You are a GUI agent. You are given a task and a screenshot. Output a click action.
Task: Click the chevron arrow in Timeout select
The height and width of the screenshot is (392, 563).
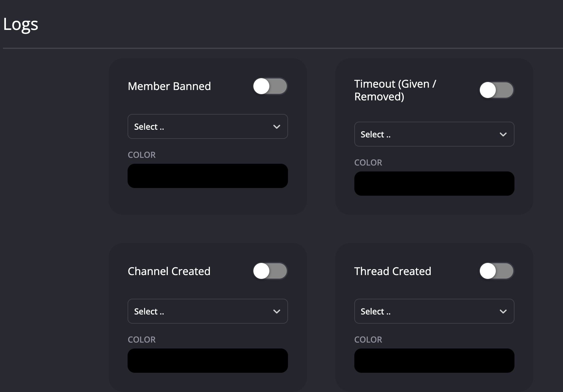point(503,134)
